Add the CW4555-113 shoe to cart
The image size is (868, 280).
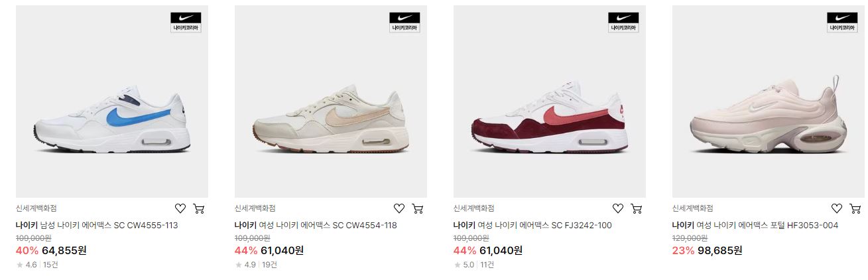(198, 208)
